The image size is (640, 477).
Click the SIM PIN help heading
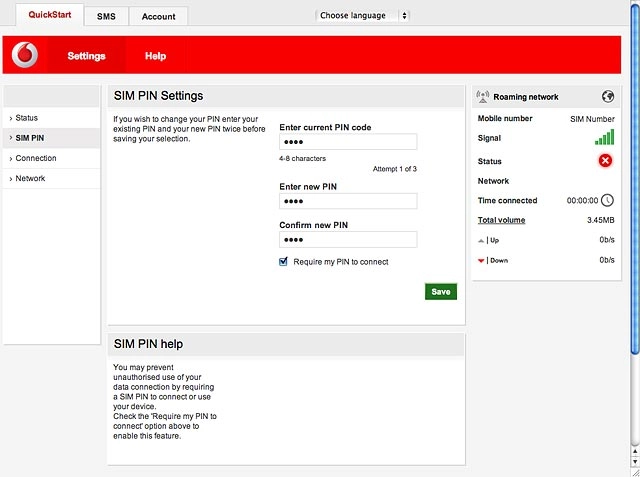pyautogui.click(x=148, y=344)
